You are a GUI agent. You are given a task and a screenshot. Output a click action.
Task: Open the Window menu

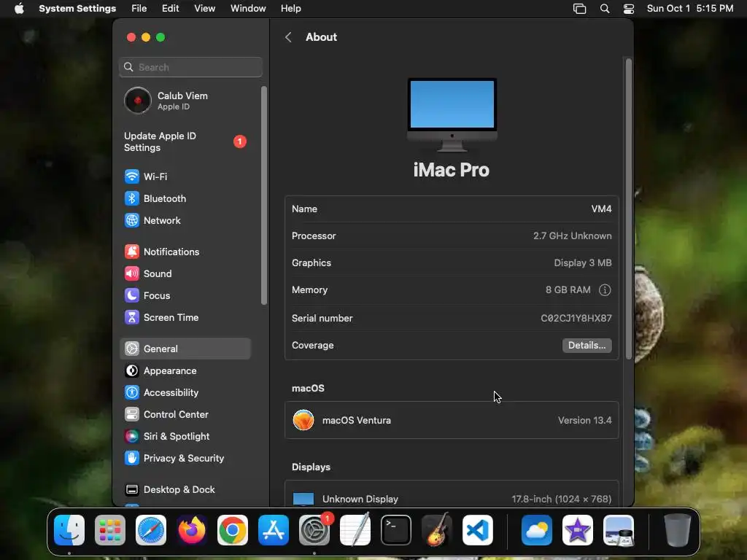click(x=248, y=9)
